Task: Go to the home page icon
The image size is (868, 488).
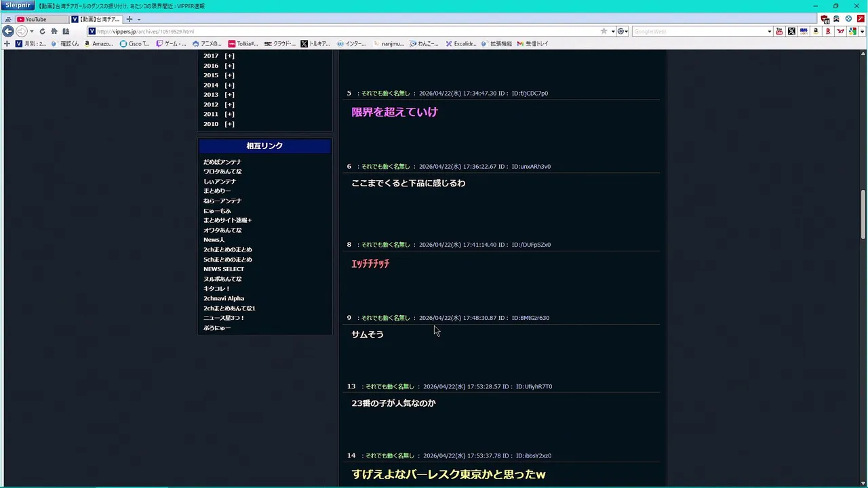Action: click(x=54, y=31)
